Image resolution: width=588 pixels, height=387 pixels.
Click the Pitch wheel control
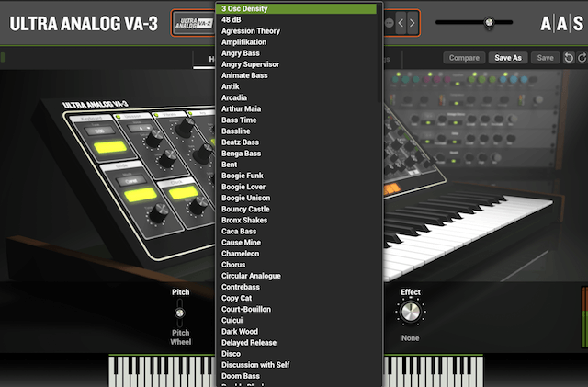[x=180, y=313]
